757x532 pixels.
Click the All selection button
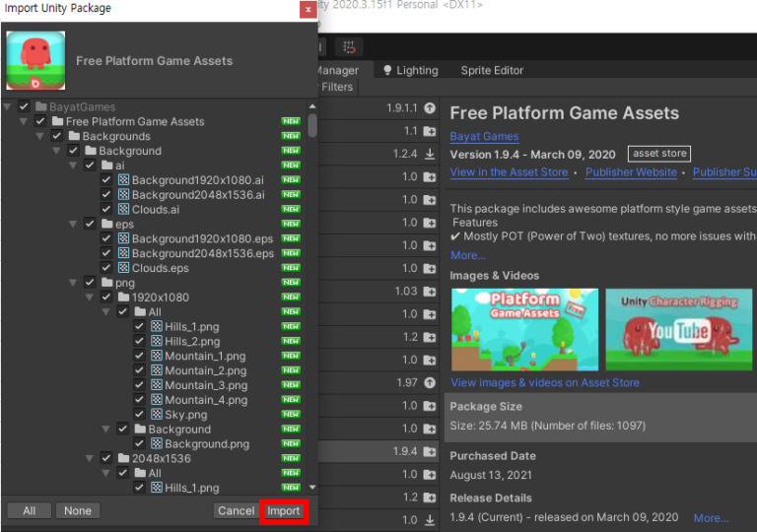(29, 510)
